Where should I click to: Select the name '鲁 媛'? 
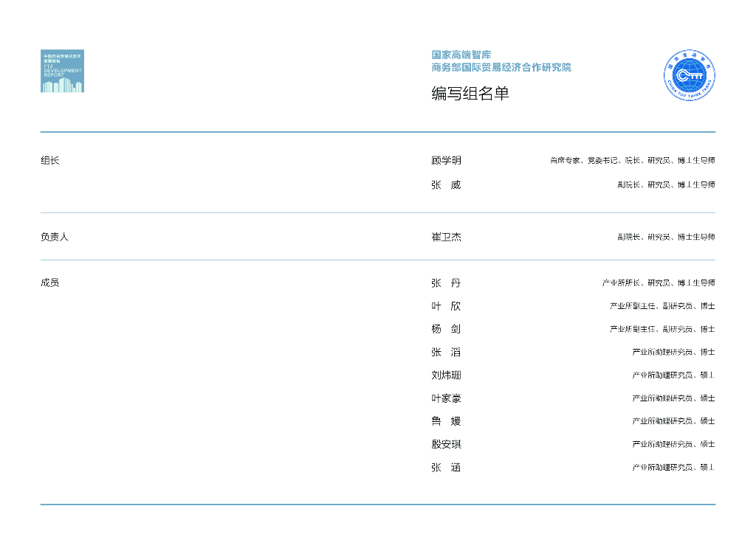tap(446, 421)
